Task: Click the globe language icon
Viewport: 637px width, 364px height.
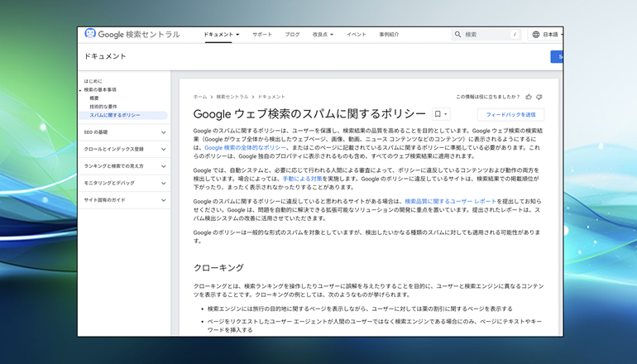Action: 536,35
